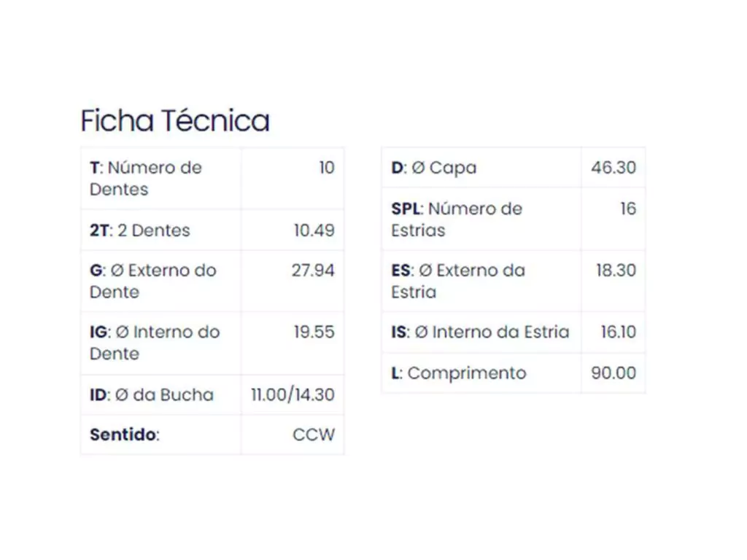Select the 19.55 value cell
The height and width of the screenshot is (560, 747).
[x=314, y=332]
